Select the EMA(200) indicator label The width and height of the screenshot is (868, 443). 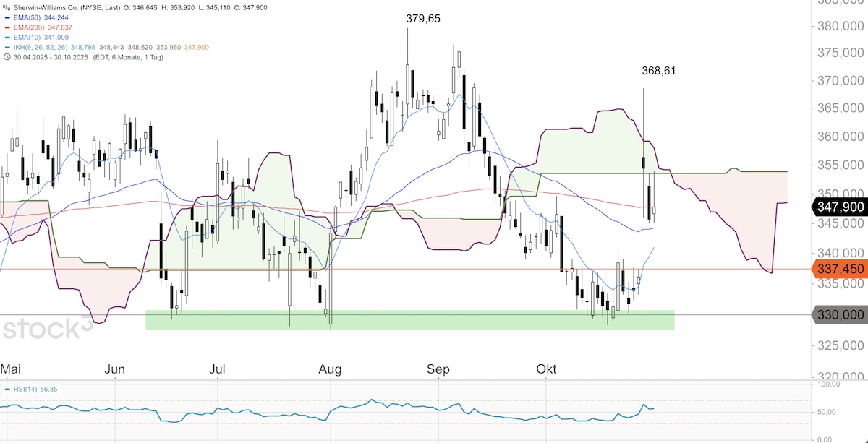click(x=31, y=27)
